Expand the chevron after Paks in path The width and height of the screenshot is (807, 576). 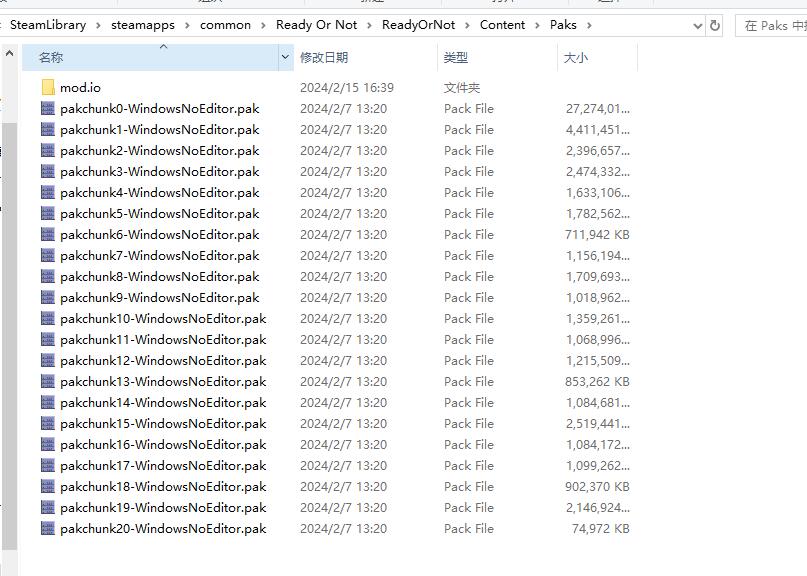(x=589, y=25)
